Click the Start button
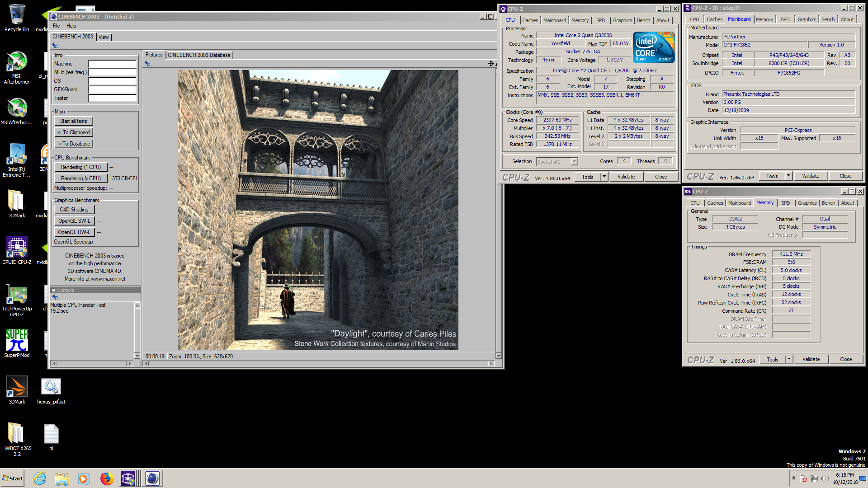The width and height of the screenshot is (868, 488). 12,479
